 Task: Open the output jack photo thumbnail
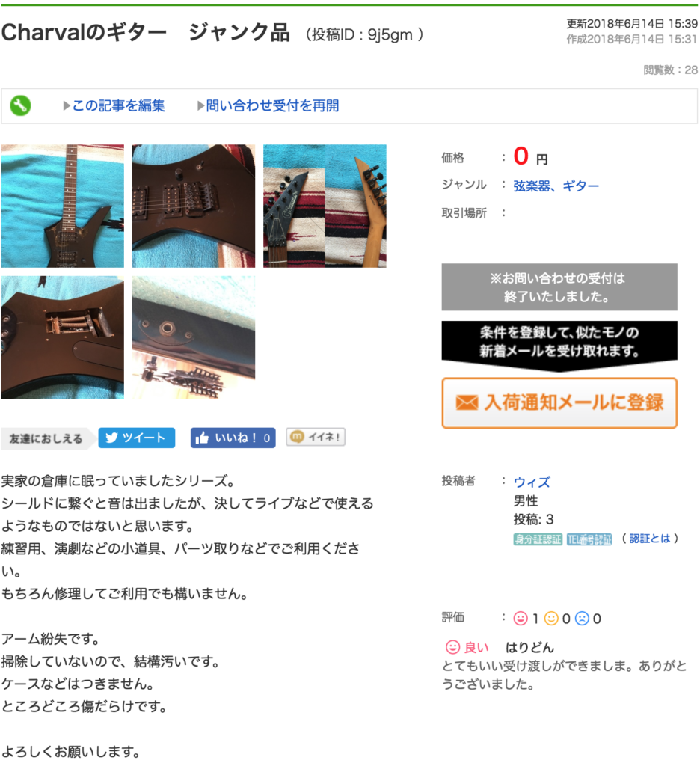194,337
